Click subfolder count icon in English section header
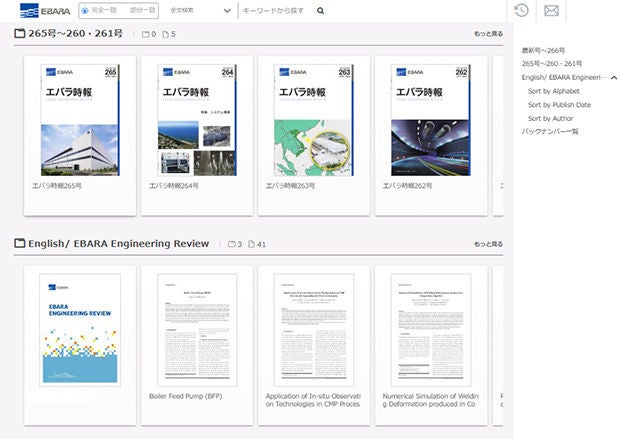620x439 pixels. pos(232,244)
